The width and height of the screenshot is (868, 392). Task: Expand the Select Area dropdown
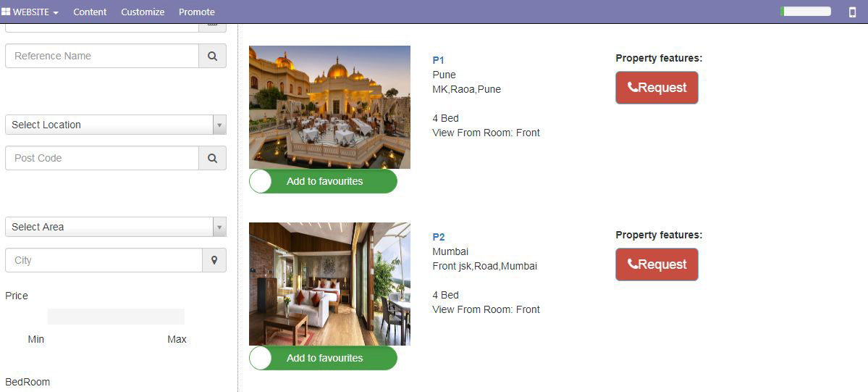[116, 227]
